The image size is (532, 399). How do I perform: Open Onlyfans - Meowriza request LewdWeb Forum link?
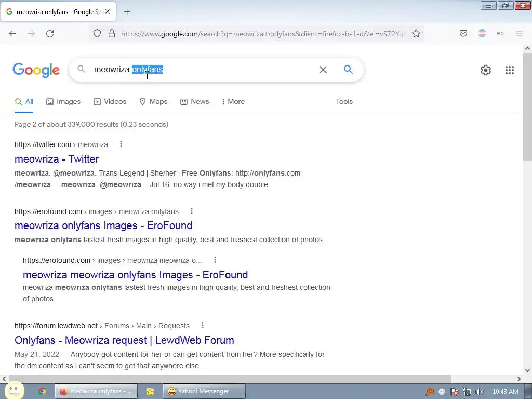(124, 340)
